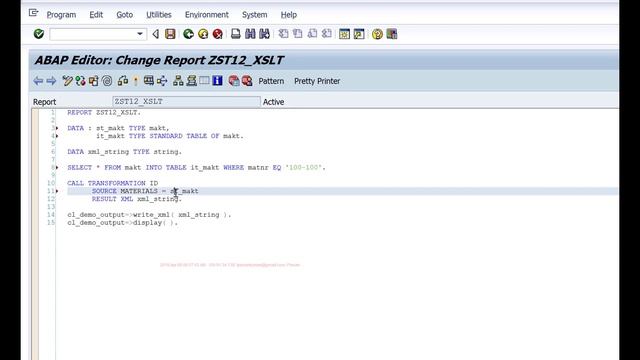Open the Edit menu
640x360 pixels.
point(96,15)
